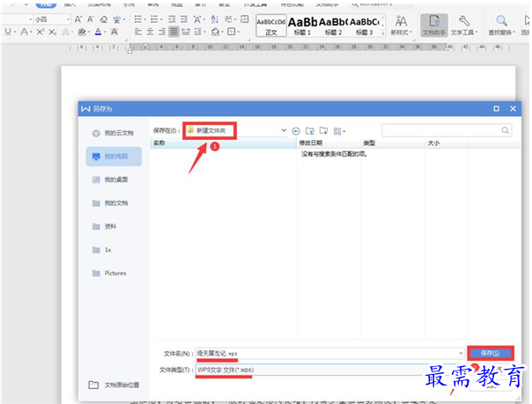Click the sort icon in ribbon

tap(214, 19)
